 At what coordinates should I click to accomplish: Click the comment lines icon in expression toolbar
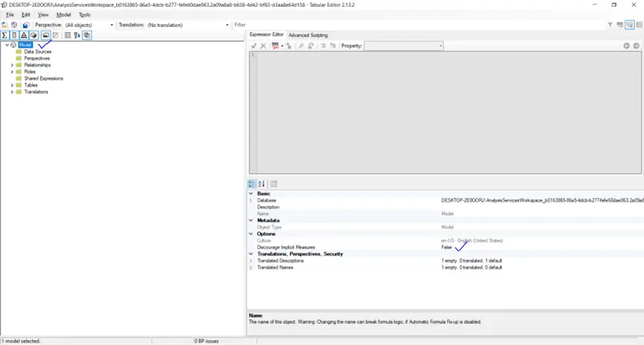tap(323, 46)
